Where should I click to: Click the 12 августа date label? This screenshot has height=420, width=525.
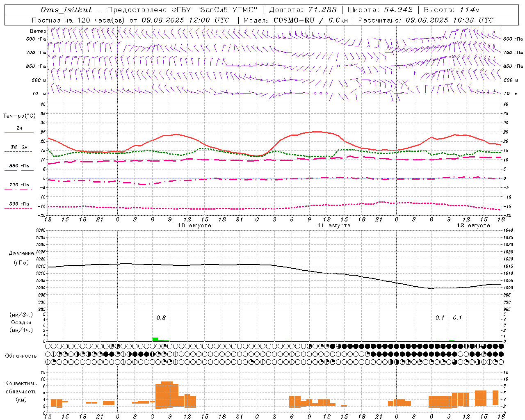[x=473, y=226]
